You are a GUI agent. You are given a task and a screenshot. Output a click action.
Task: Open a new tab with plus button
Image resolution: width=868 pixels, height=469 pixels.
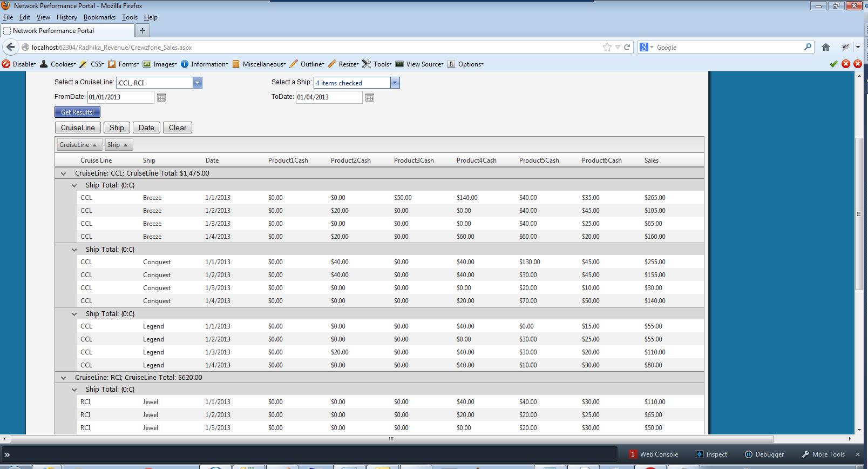click(143, 31)
